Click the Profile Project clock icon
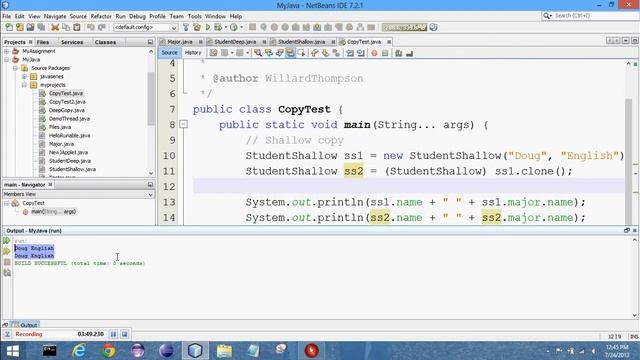 pos(233,27)
